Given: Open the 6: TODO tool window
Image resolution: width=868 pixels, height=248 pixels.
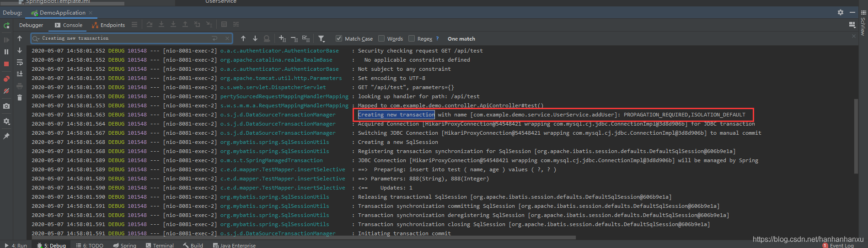Looking at the screenshot, I should tap(90, 245).
